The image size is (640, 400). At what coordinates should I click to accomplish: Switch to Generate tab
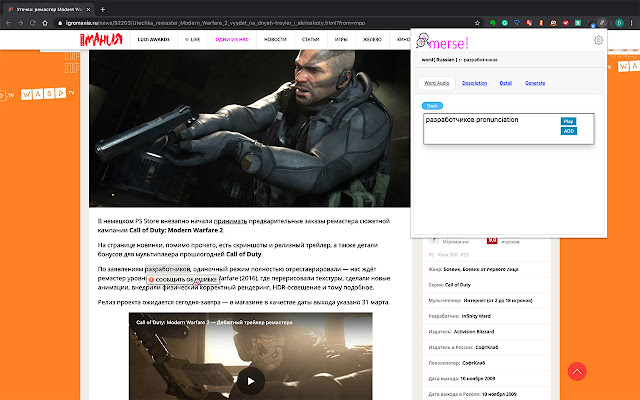pyautogui.click(x=535, y=83)
